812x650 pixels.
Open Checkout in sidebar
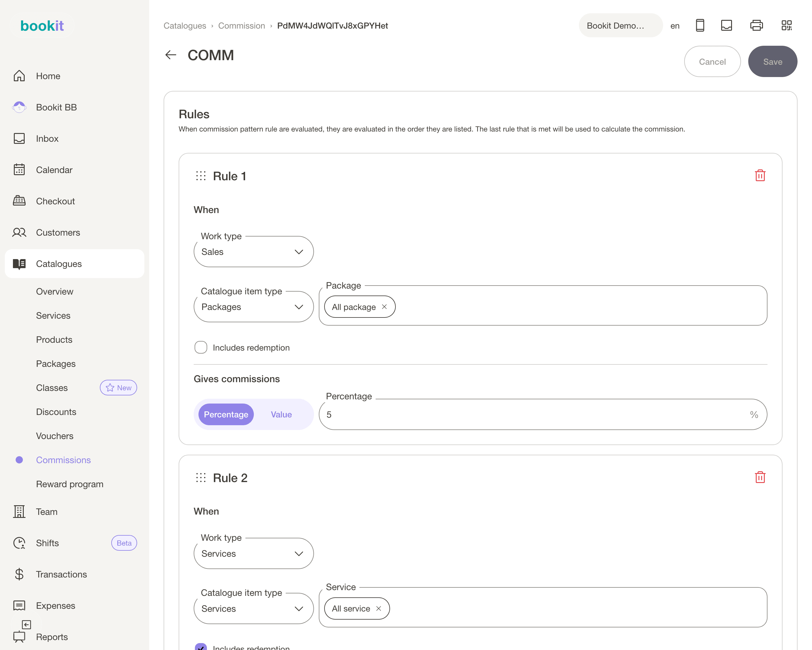[x=75, y=201]
